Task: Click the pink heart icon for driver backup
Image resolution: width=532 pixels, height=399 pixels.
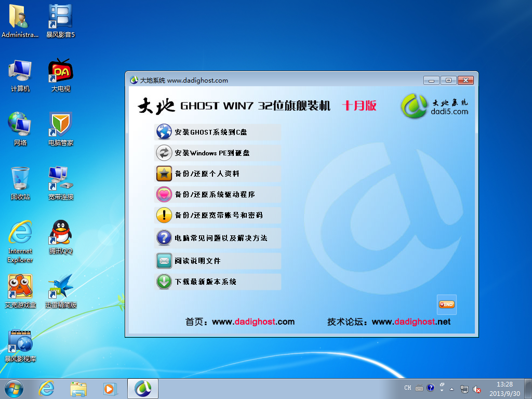Action: click(x=164, y=194)
